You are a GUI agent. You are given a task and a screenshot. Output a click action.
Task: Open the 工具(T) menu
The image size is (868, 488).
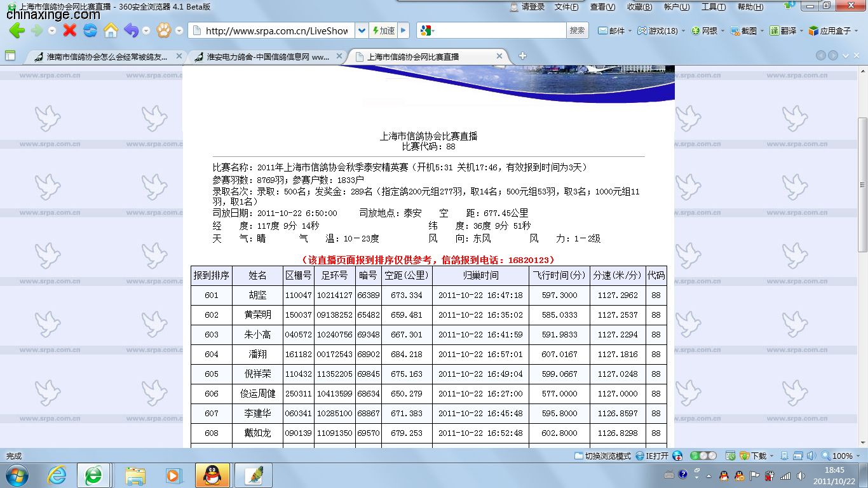713,7
